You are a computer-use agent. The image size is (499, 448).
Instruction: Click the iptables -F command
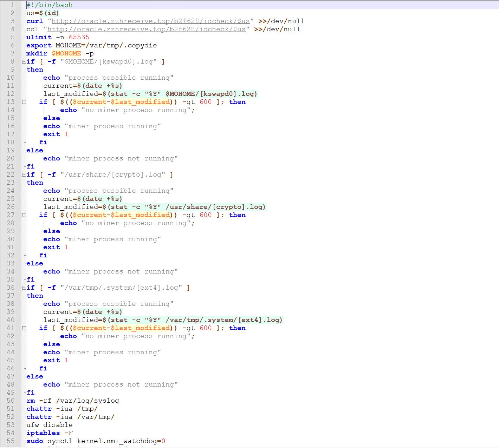pos(50,433)
